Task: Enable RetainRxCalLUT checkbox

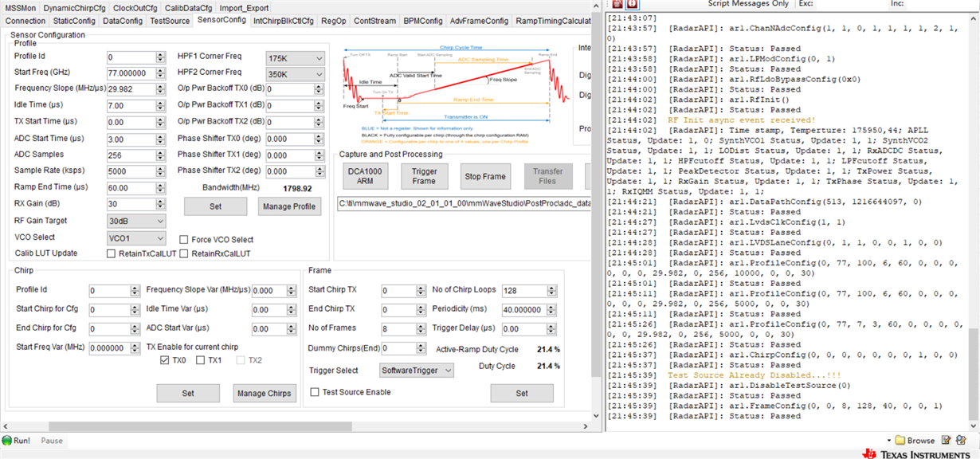Action: tap(183, 253)
